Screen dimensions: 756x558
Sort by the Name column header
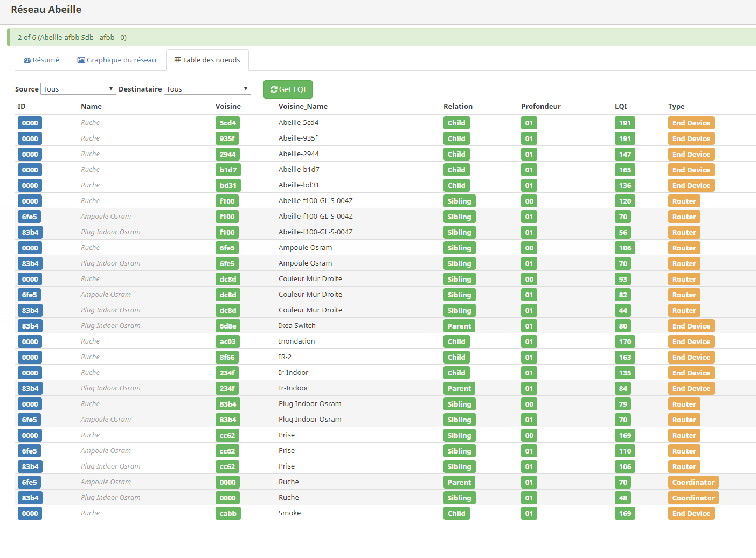[91, 106]
